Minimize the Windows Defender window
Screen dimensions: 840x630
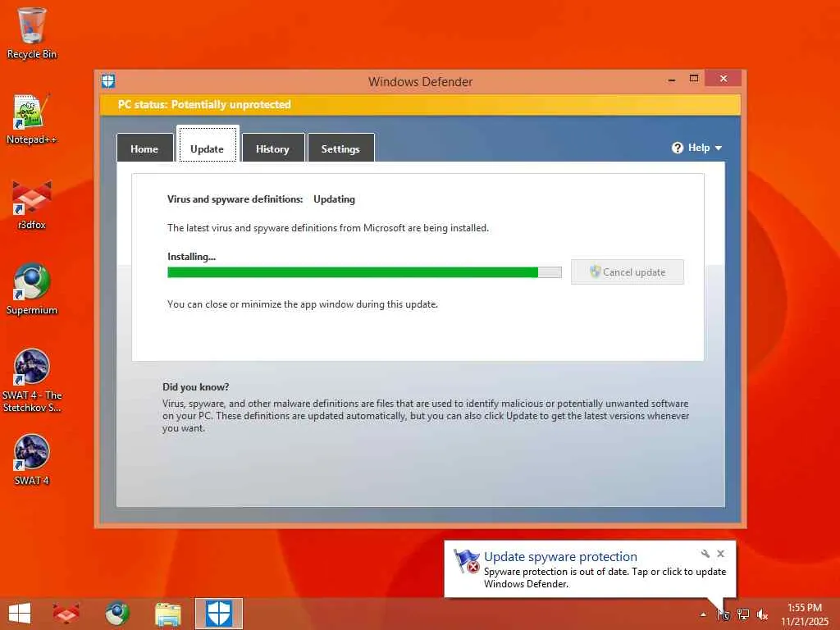(x=672, y=80)
